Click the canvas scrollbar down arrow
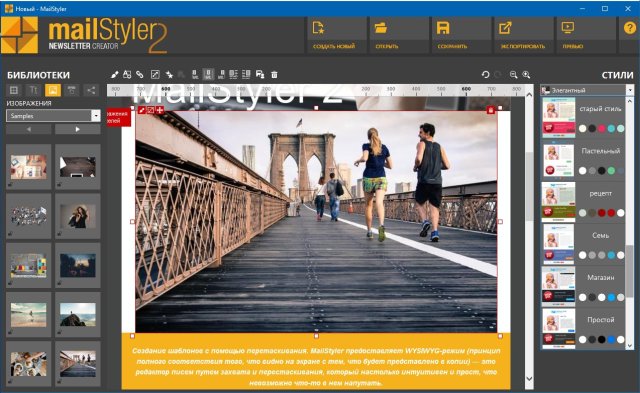Viewport: 640px width, 393px height. click(529, 379)
